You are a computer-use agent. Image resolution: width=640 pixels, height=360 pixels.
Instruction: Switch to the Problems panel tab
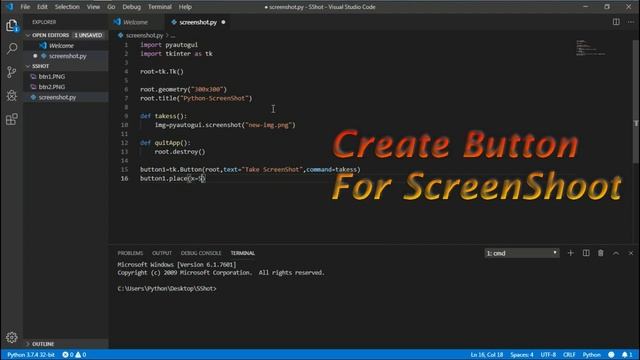pyautogui.click(x=130, y=253)
